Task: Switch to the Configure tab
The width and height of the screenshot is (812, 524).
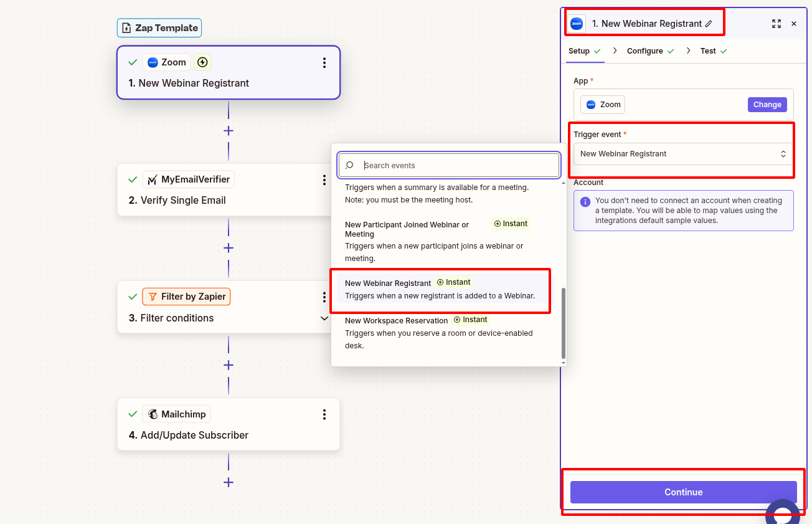Action: [646, 50]
